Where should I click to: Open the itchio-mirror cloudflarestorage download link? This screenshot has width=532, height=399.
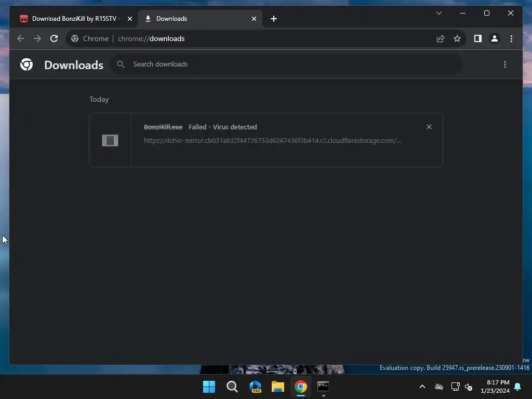click(272, 140)
